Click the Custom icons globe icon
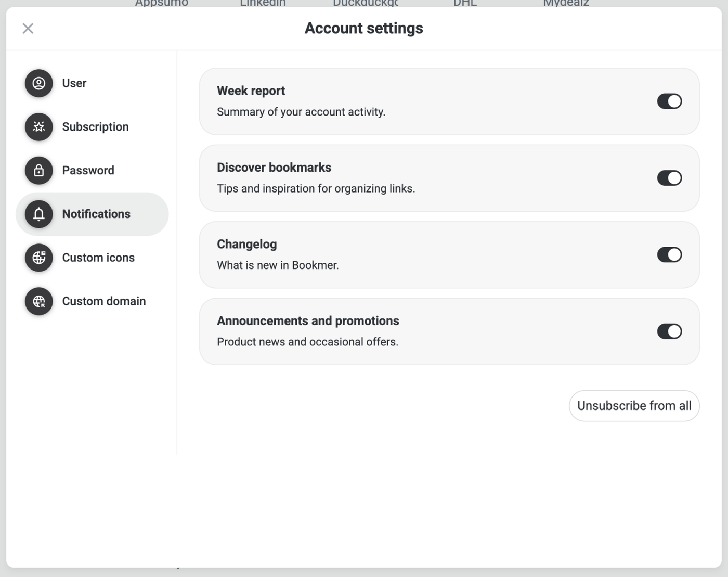 39,258
